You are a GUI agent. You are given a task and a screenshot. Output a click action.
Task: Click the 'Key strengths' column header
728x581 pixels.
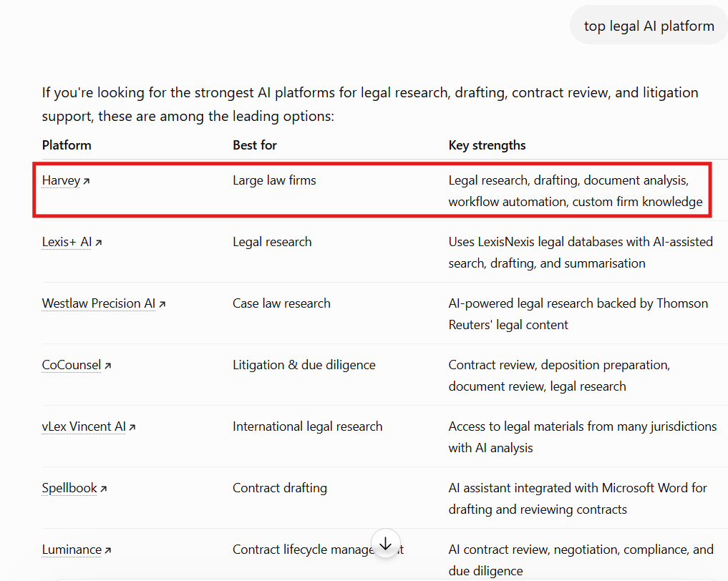[x=487, y=146]
